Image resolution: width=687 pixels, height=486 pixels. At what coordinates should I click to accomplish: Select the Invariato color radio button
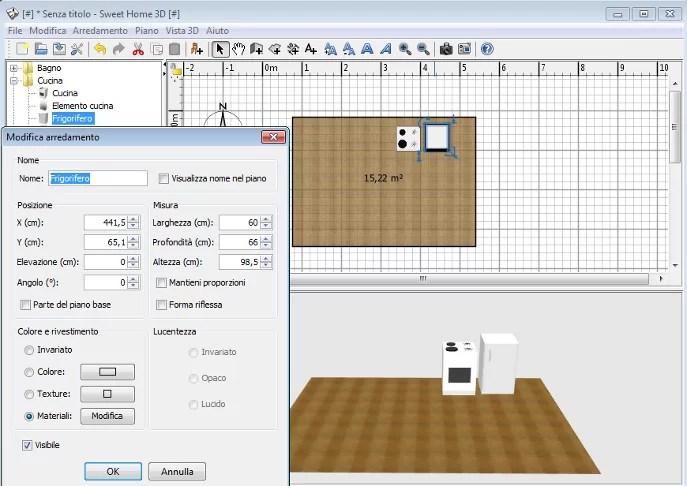click(29, 349)
